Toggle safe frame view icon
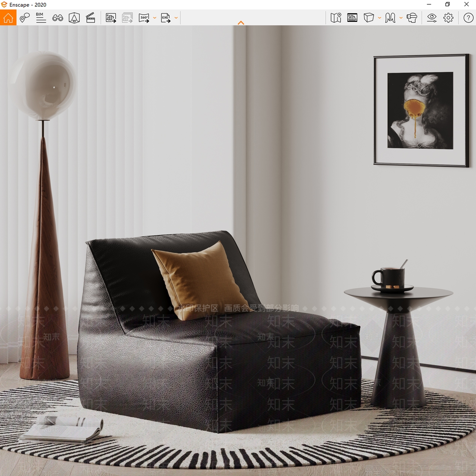 coord(352,18)
